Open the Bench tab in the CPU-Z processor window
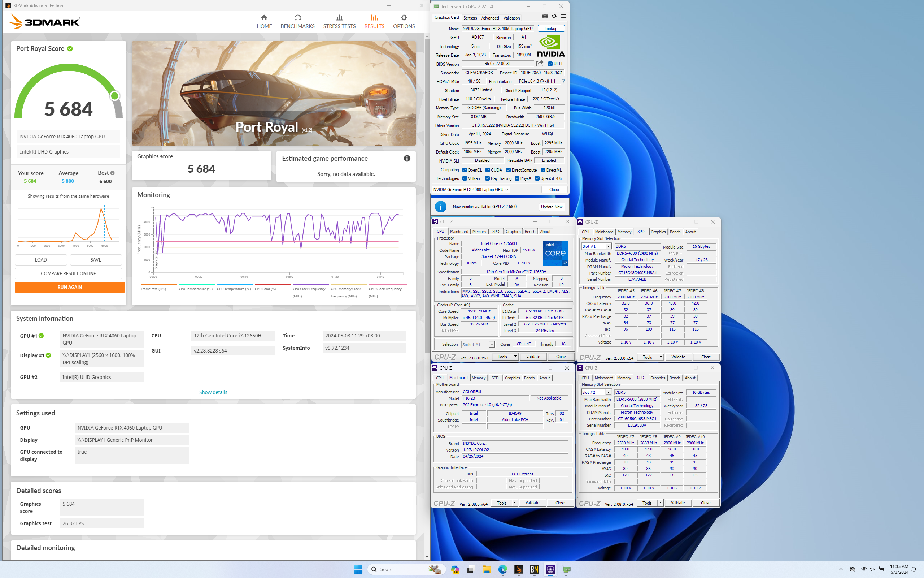Screen dimensions: 924x578 (530, 232)
